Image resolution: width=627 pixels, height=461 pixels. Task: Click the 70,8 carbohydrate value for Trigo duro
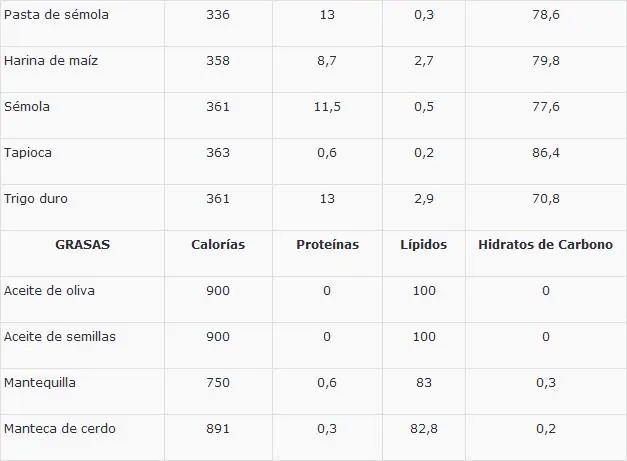click(546, 199)
